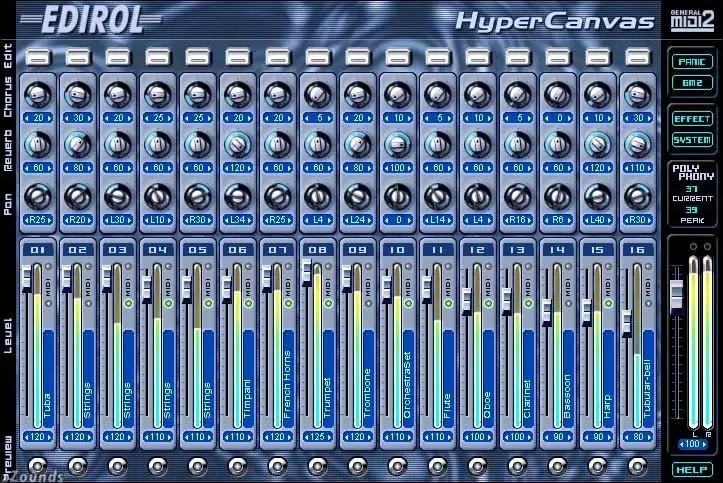
Task: Open the Tubular-bell instrument selector
Action: [x=648, y=378]
